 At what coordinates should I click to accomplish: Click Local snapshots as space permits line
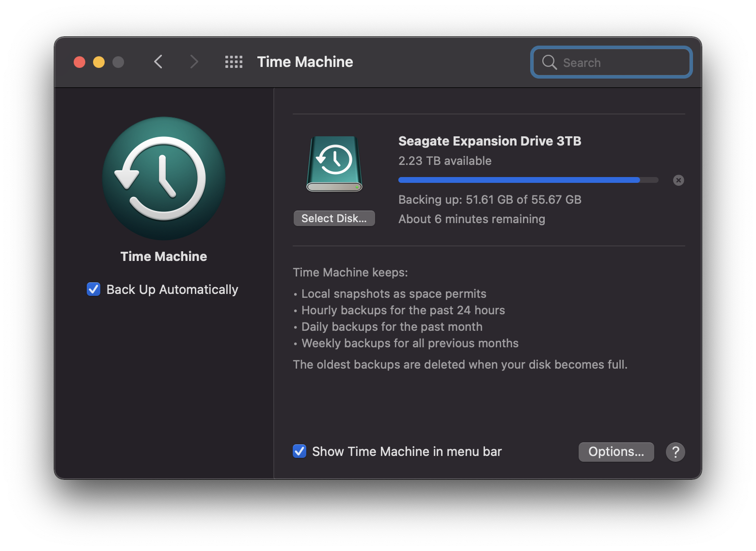click(x=394, y=294)
